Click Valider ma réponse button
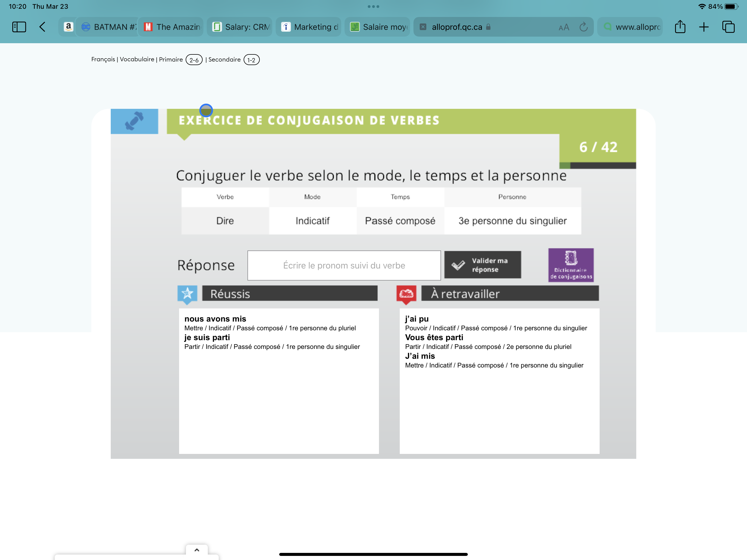This screenshot has width=747, height=560. click(482, 265)
